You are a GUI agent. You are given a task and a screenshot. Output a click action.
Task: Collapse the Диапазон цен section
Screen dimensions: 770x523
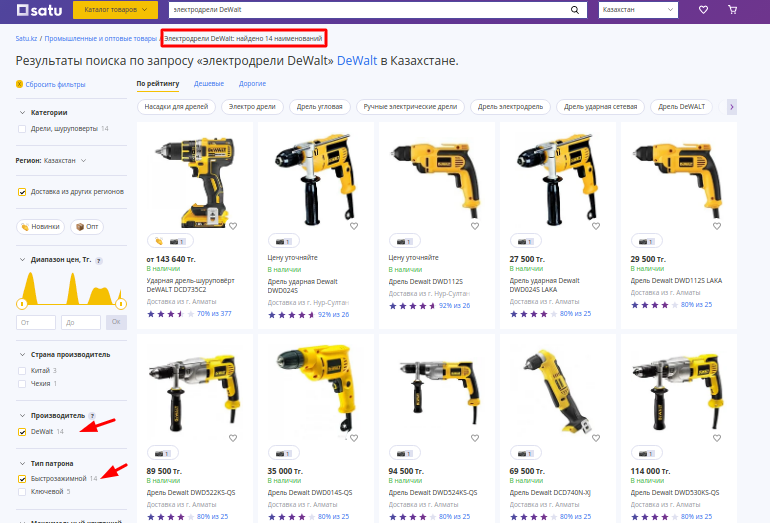click(x=22, y=259)
